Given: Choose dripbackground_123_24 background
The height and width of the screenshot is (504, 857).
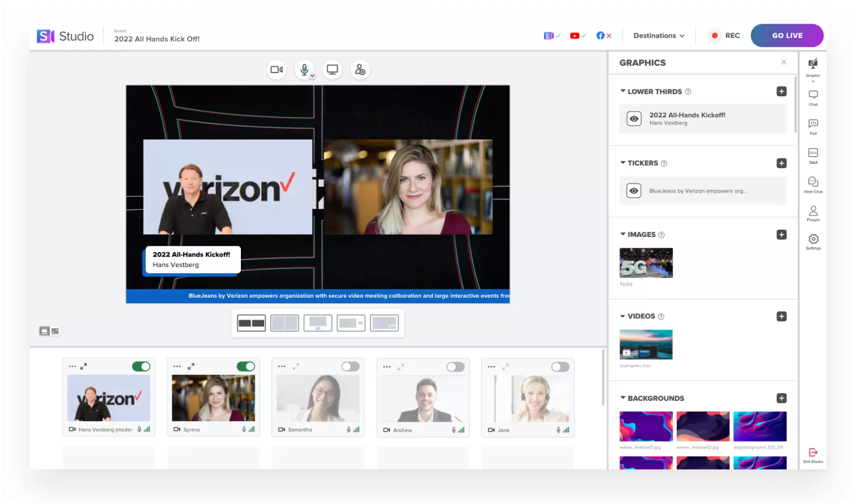Looking at the screenshot, I should (760, 426).
